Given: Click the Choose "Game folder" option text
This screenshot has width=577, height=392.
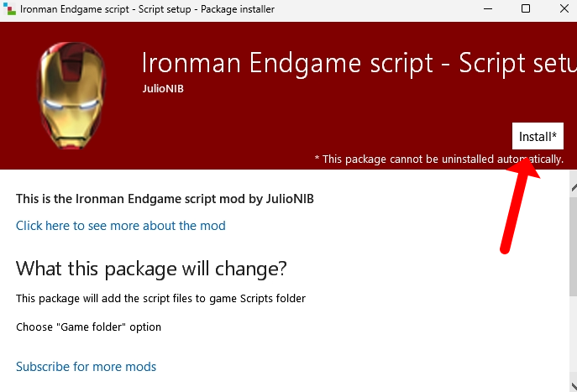Looking at the screenshot, I should pyautogui.click(x=88, y=327).
